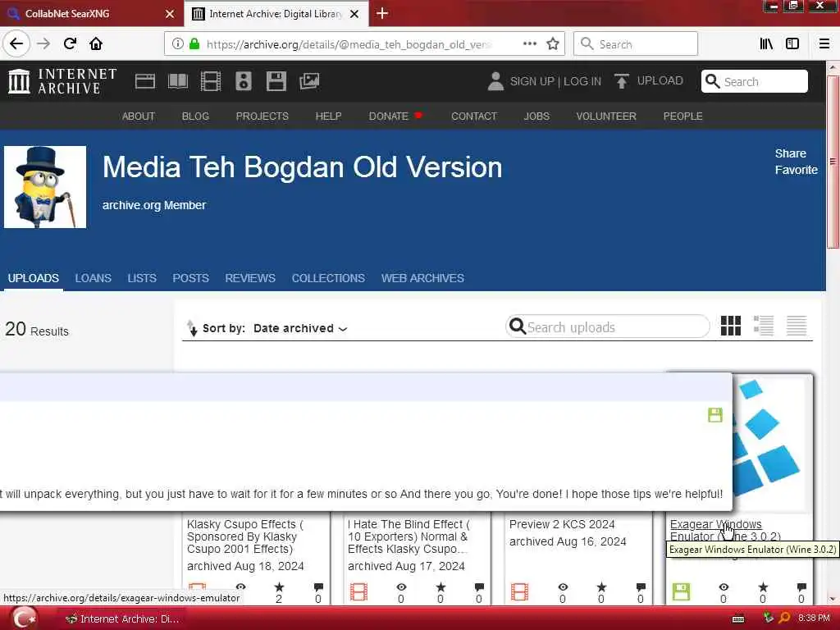840x630 pixels.
Task: Click the UPLOAD link
Action: click(x=660, y=81)
